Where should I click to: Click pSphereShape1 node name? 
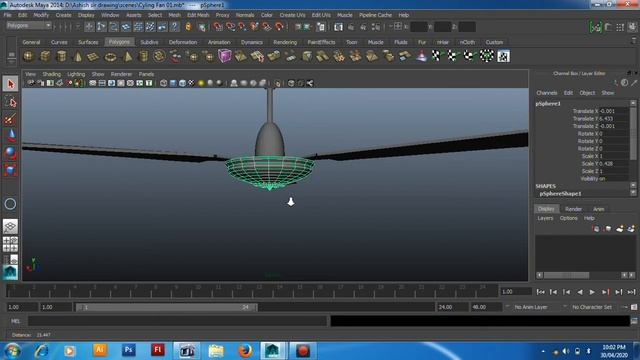[560, 193]
